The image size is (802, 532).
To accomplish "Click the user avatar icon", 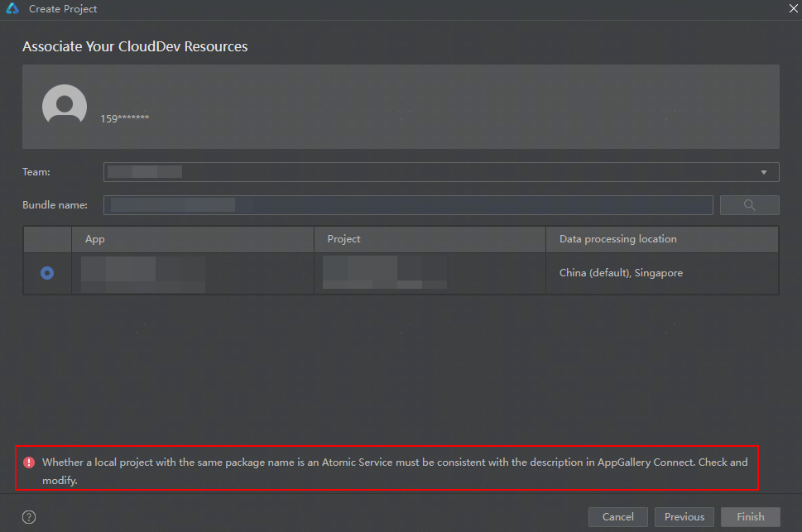I will pos(65,106).
